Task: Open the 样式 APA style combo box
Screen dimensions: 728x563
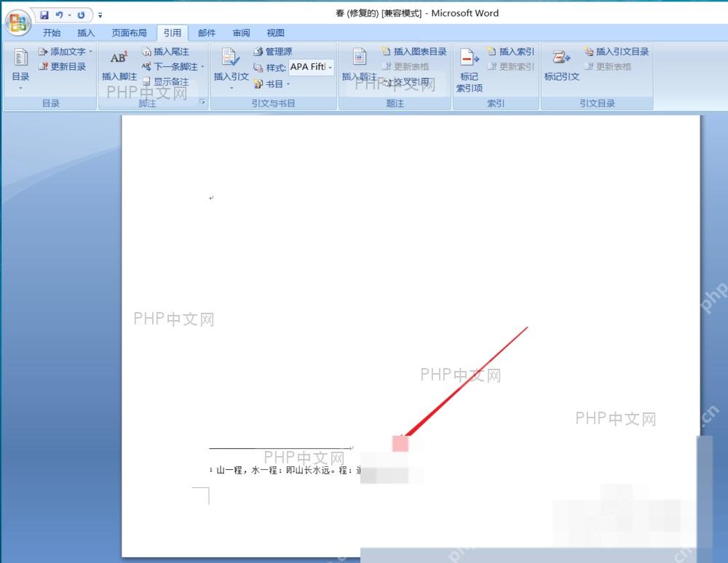Action: [x=311, y=67]
